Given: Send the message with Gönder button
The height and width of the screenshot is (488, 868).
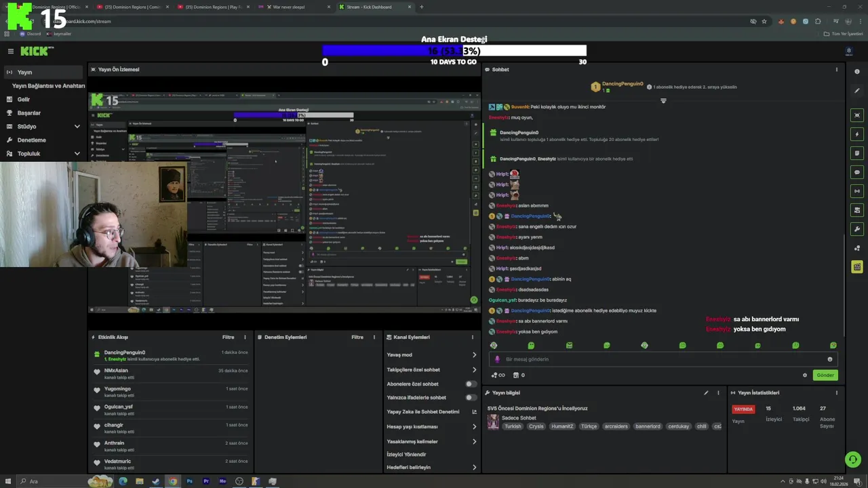Looking at the screenshot, I should [x=825, y=375].
